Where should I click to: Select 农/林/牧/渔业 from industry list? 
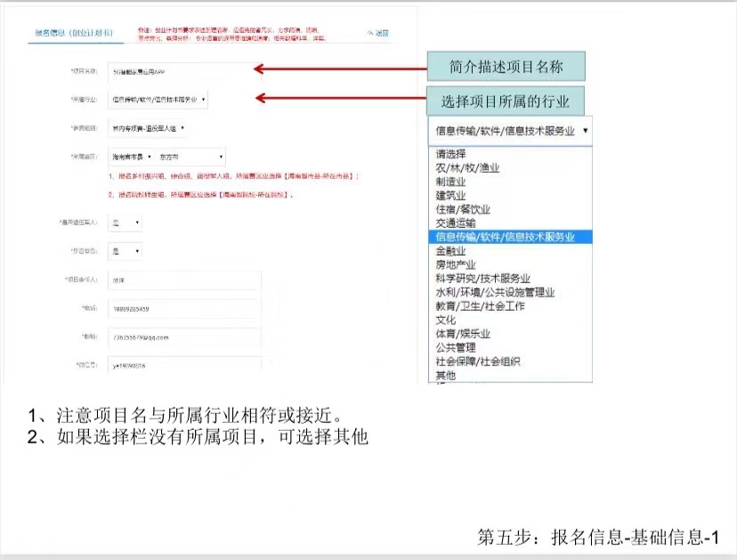[467, 167]
